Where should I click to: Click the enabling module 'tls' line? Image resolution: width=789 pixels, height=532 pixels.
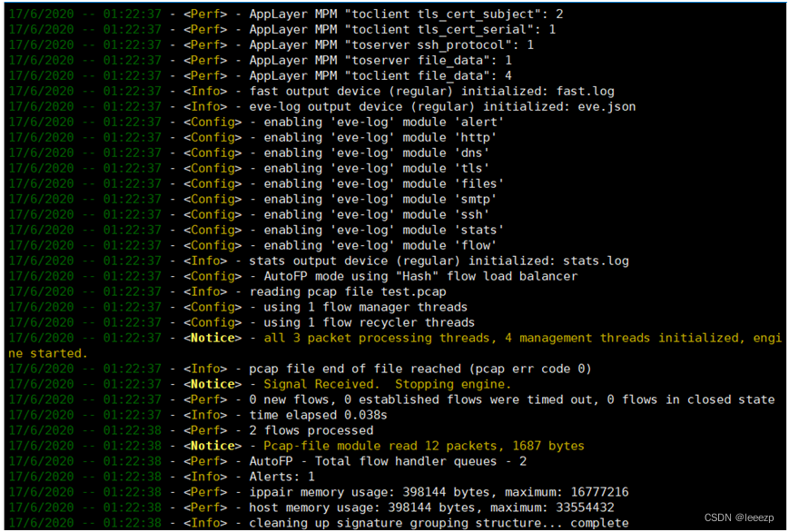(x=249, y=168)
